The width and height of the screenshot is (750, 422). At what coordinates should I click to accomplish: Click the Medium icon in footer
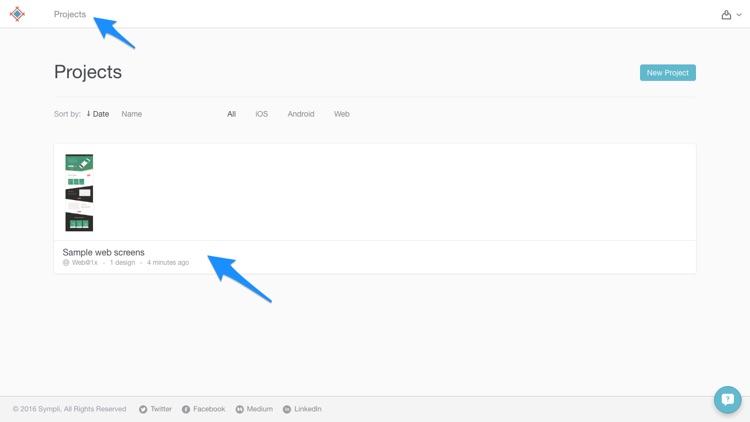click(240, 410)
